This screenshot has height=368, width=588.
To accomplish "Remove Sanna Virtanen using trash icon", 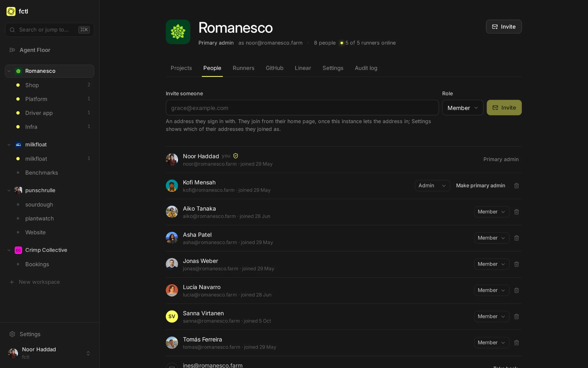I will click(516, 317).
